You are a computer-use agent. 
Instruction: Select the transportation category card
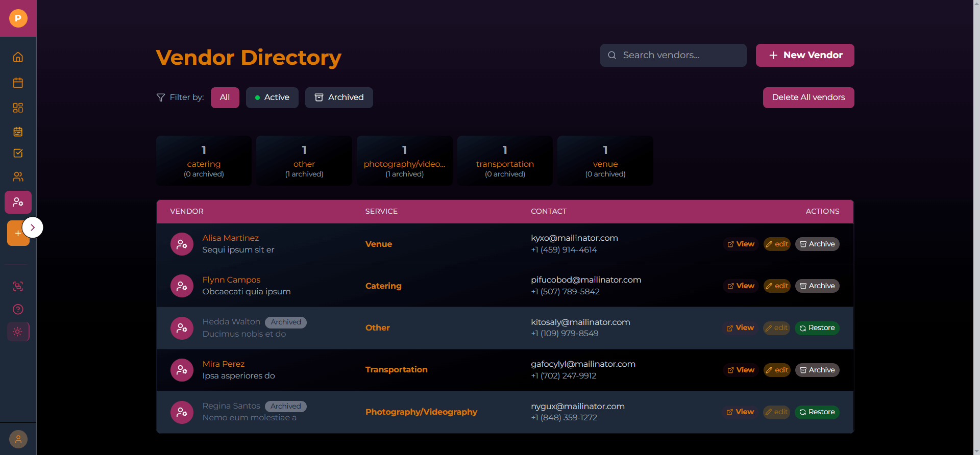tap(505, 161)
